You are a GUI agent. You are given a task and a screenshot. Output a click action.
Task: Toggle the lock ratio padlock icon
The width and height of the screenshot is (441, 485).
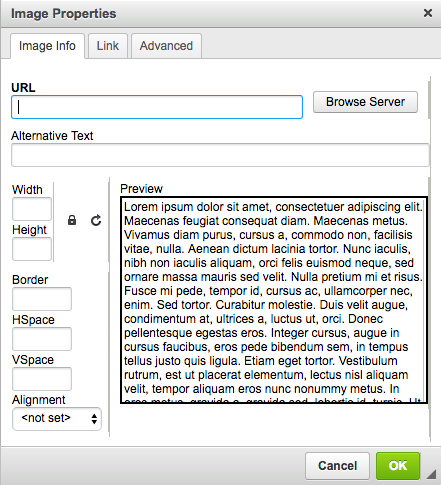click(72, 220)
